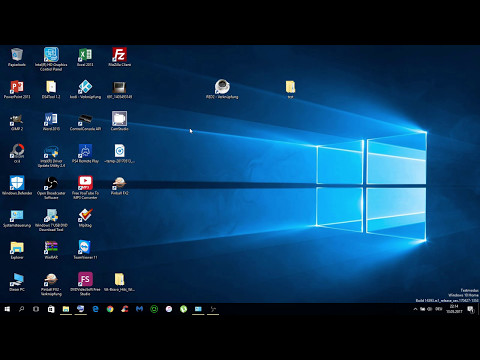Show hidden system tray icons
Viewport: 480px width, 360px height.
[415, 309]
